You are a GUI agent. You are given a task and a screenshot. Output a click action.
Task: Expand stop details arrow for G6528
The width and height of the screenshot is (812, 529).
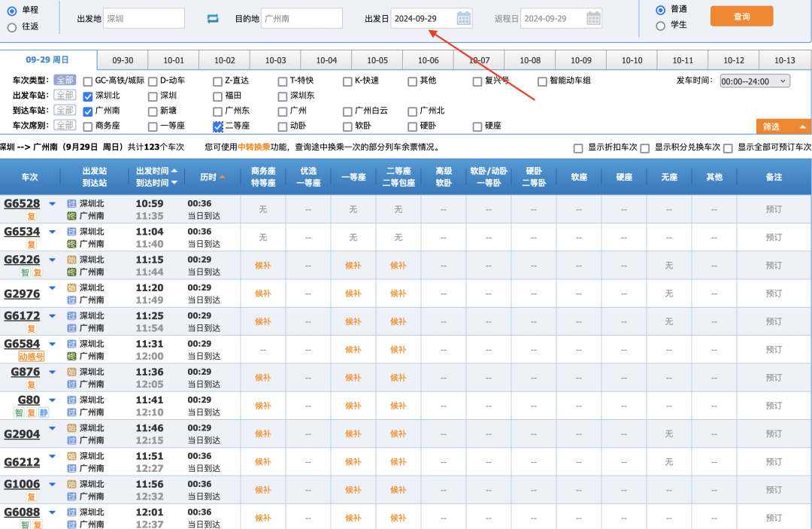pos(53,204)
